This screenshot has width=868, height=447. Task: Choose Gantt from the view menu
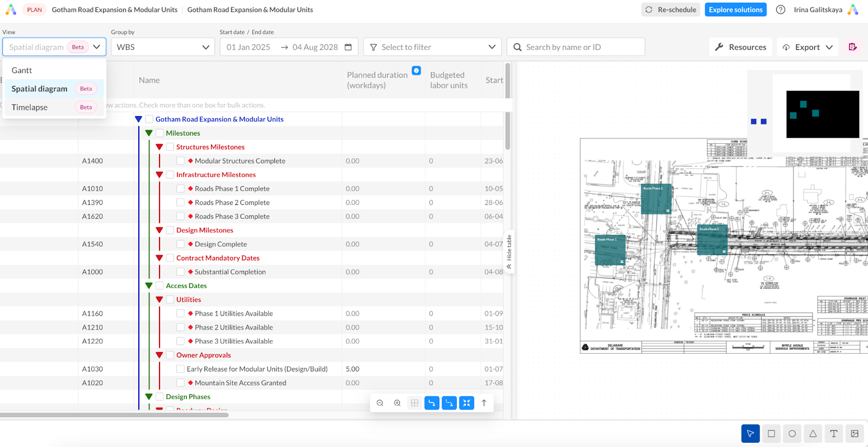pyautogui.click(x=54, y=71)
